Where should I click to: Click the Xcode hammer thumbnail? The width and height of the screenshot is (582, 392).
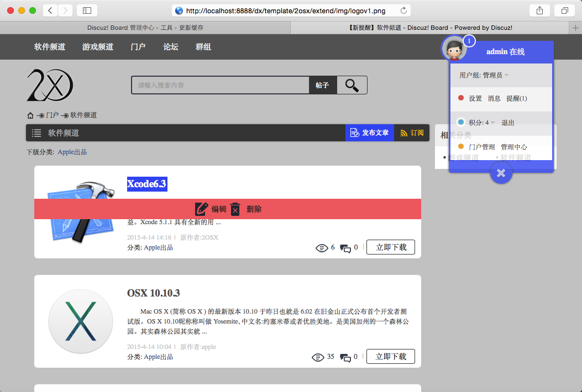point(81,212)
